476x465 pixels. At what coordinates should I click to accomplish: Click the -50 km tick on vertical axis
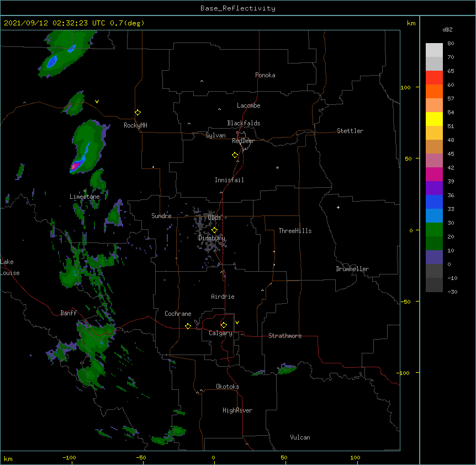pyautogui.click(x=405, y=302)
